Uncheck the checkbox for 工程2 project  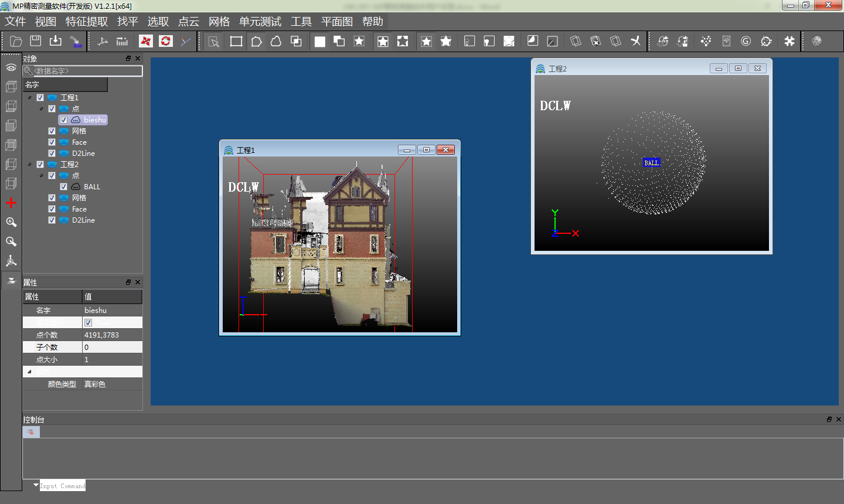pyautogui.click(x=40, y=165)
